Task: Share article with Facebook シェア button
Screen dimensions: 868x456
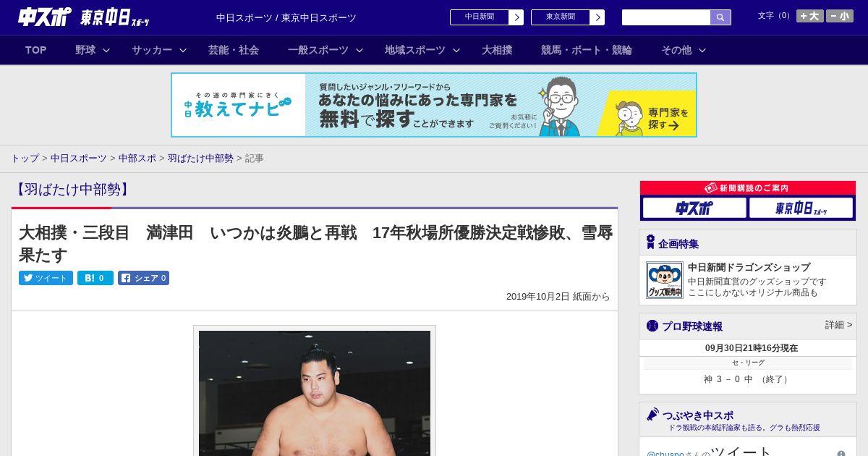Action: pyautogui.click(x=143, y=278)
